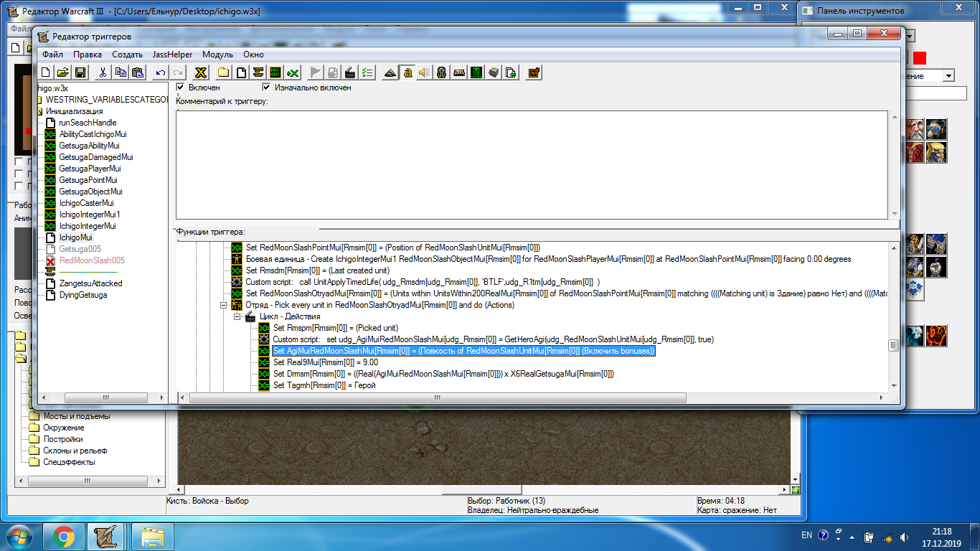
Task: Open the Sound Editor speaker icon
Action: 425,72
